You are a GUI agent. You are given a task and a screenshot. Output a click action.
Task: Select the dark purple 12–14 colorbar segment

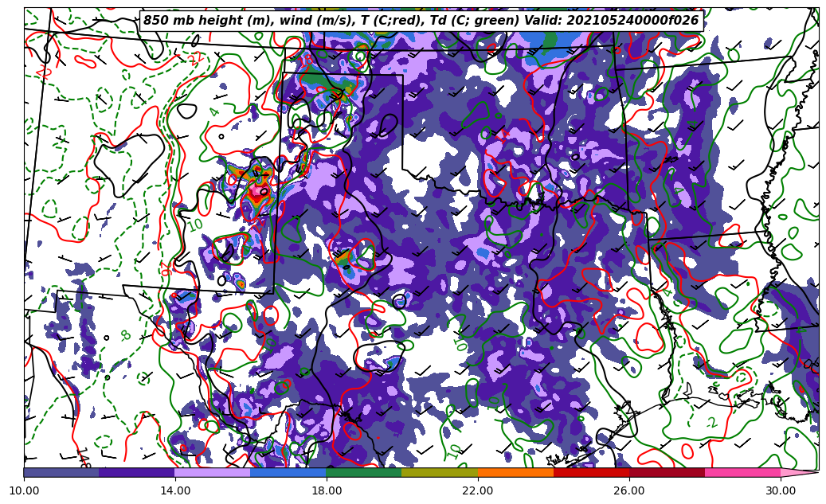(137, 473)
